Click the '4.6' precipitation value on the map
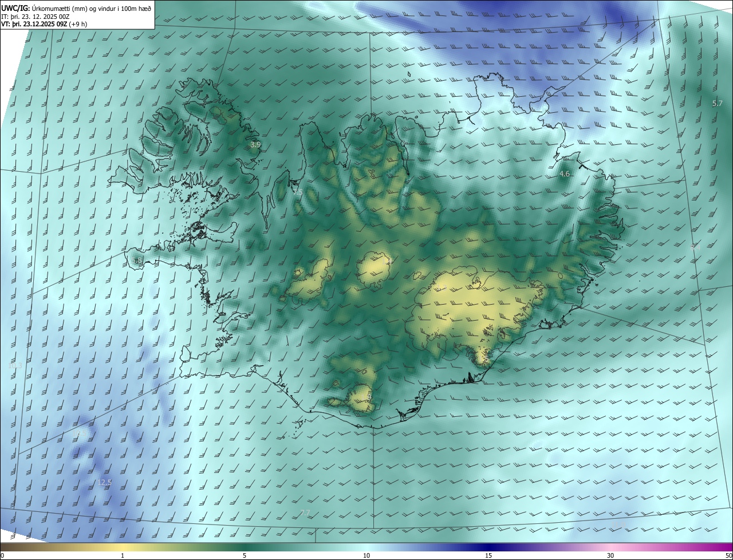This screenshot has height=560, width=733. click(x=565, y=173)
